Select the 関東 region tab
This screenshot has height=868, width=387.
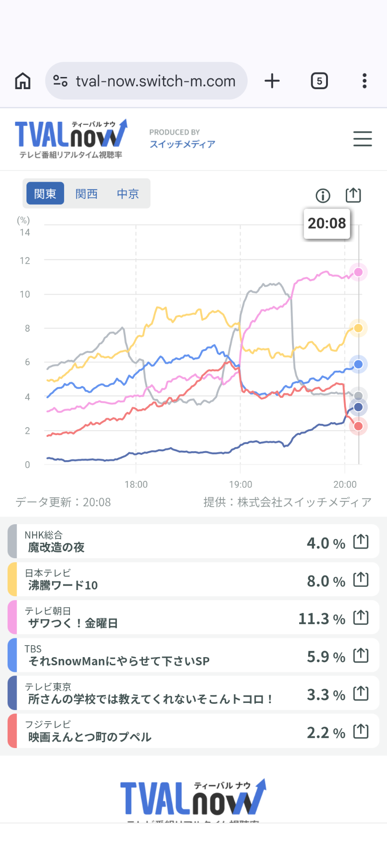(45, 193)
